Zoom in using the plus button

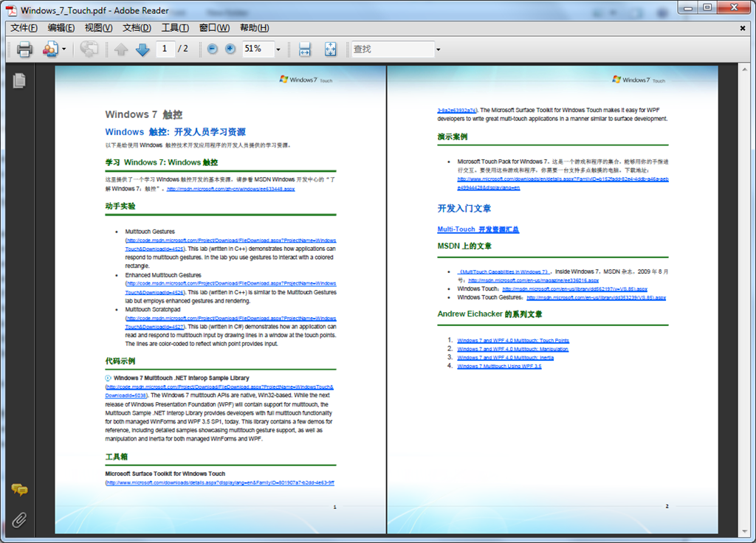pos(230,49)
